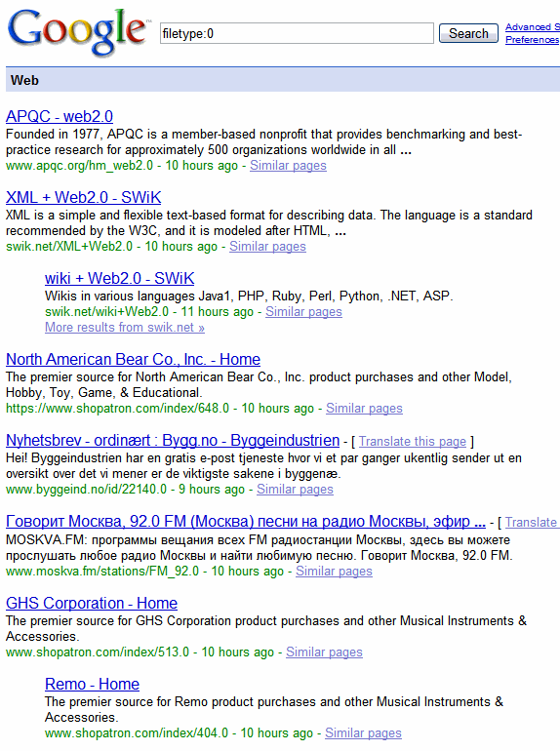
Task: Open the wiki + Web2.0 - SWiK result
Action: [119, 278]
